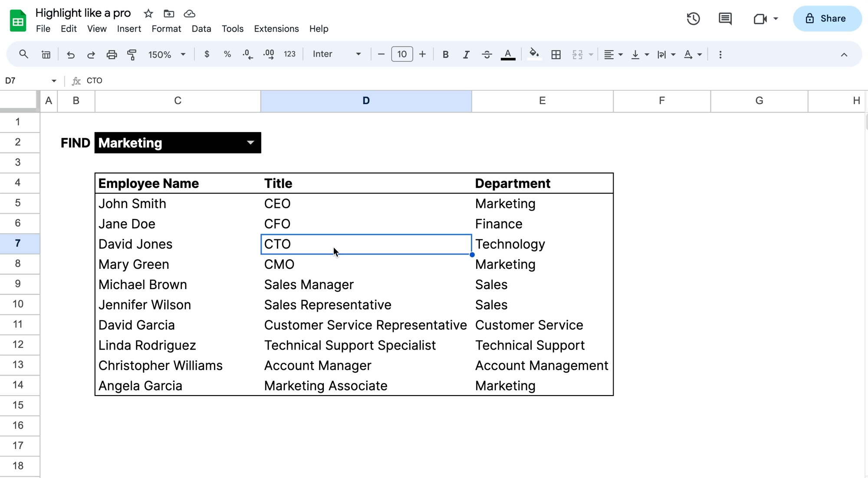Expand the 150% zoom dropdown
868x478 pixels.
pos(167,54)
